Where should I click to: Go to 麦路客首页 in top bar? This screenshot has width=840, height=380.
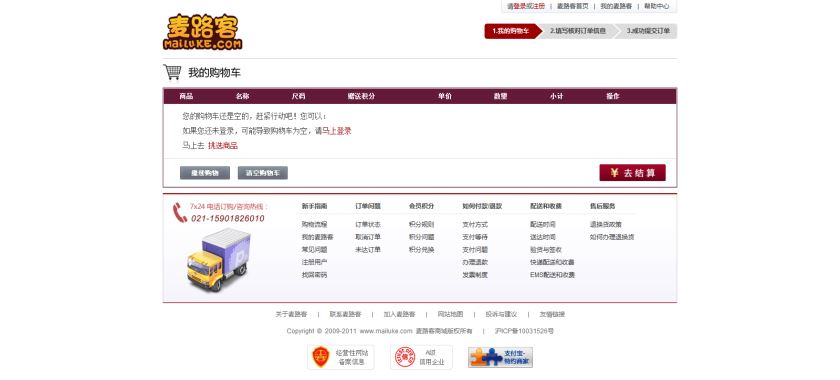pyautogui.click(x=572, y=6)
